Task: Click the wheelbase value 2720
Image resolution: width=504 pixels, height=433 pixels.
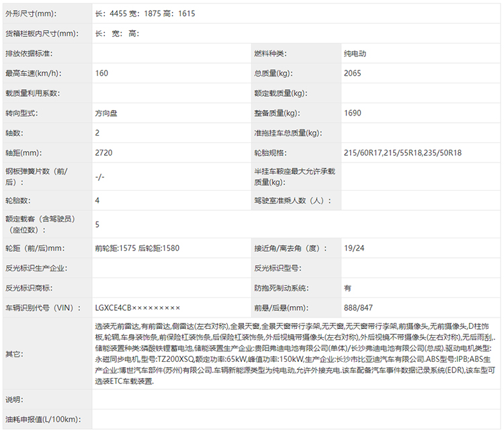Action: [103, 153]
